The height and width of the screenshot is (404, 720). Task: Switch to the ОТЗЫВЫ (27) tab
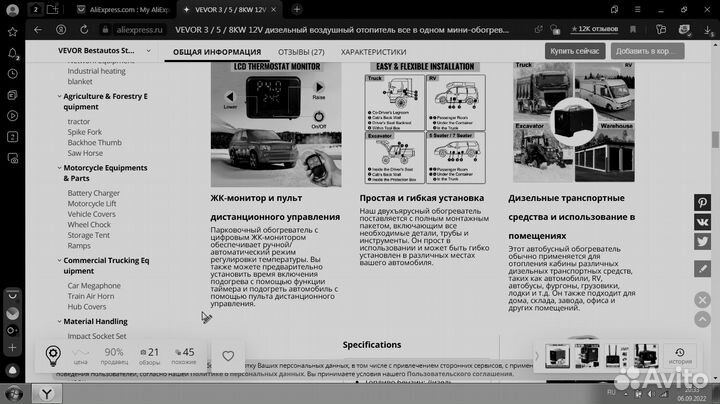click(x=300, y=51)
